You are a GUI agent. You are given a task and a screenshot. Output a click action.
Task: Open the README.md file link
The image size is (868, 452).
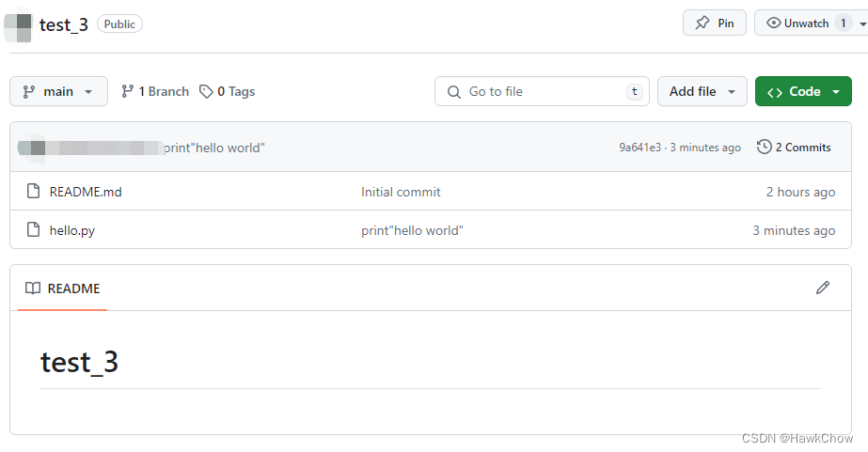pyautogui.click(x=86, y=192)
